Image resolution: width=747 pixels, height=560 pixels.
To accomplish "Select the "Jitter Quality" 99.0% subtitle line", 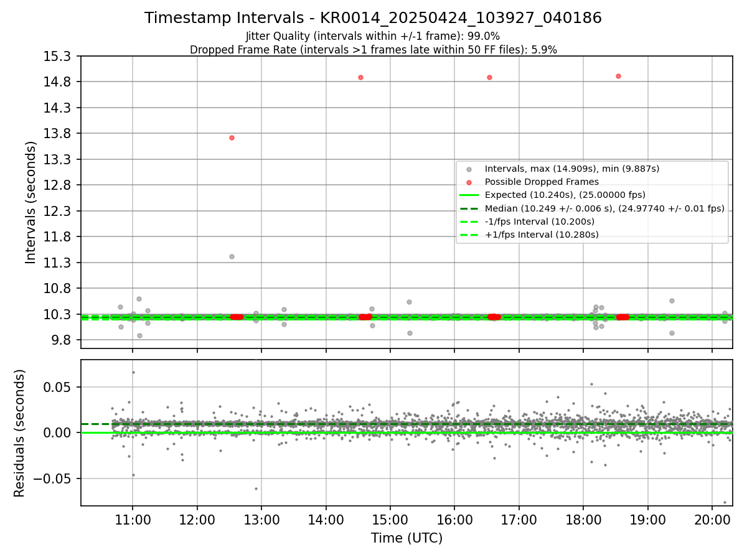I will [x=373, y=36].
